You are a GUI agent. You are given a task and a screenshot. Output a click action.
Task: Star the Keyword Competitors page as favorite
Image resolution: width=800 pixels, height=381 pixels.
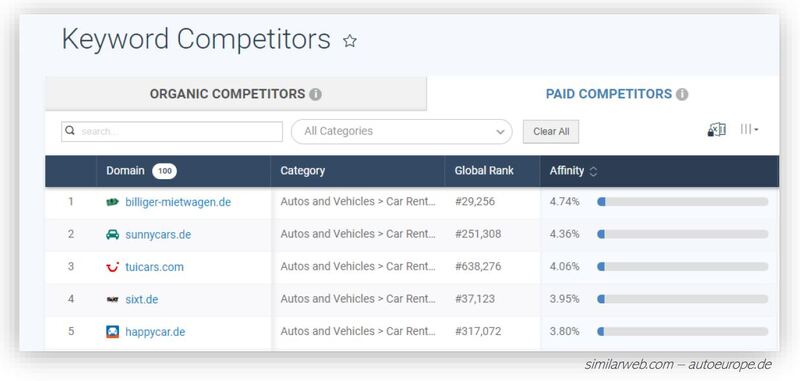[x=349, y=41]
